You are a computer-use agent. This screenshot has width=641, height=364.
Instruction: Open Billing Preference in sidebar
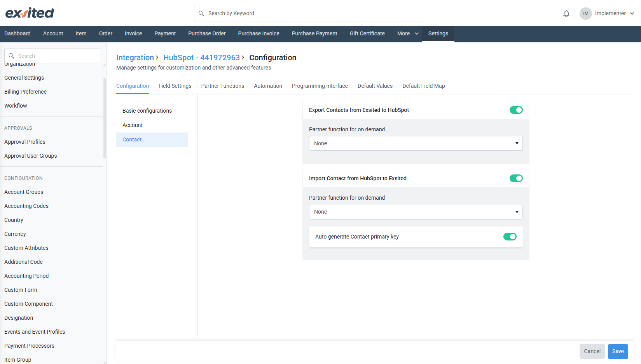pos(26,92)
